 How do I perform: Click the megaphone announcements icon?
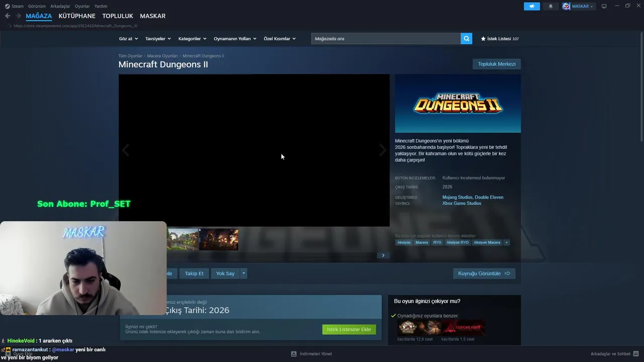tap(532, 6)
